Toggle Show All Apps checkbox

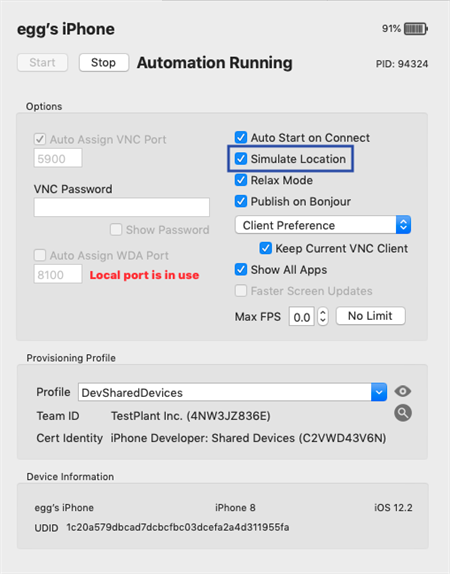pos(241,269)
